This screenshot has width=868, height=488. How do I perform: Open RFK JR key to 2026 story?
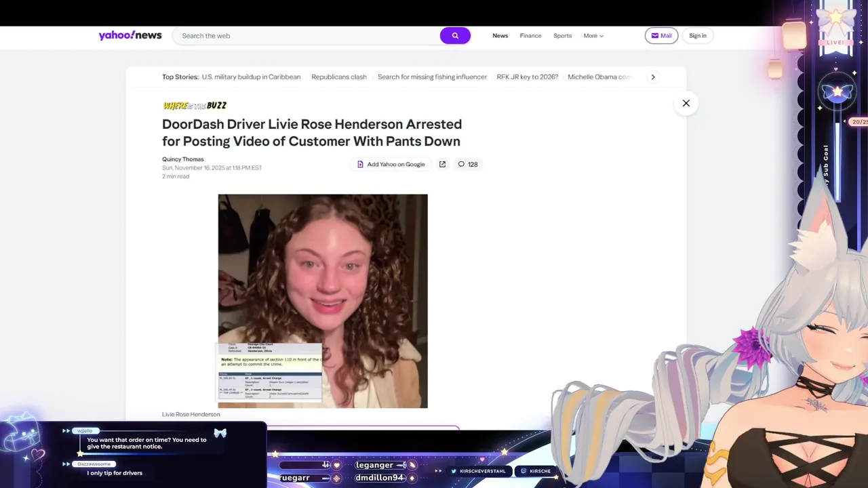pos(527,77)
